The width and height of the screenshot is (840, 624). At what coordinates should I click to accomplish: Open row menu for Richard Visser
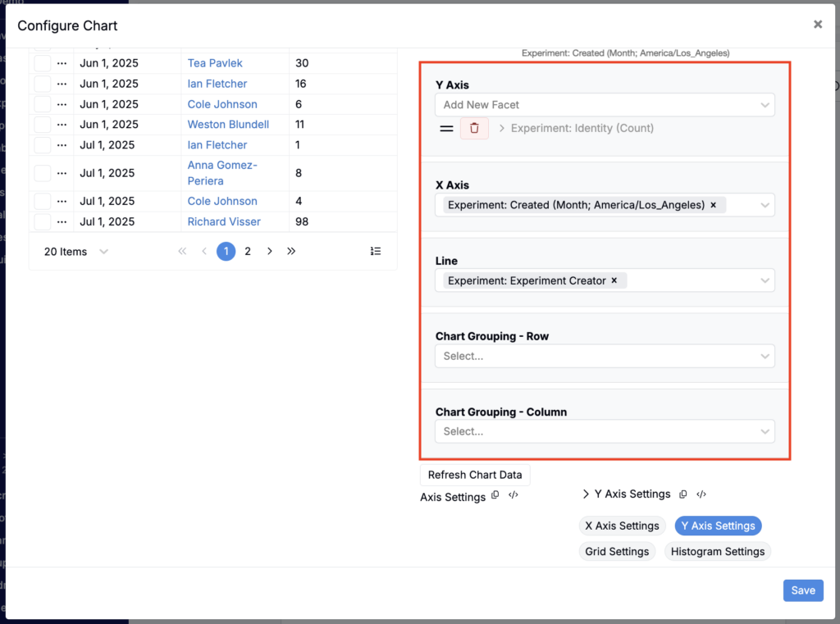[x=62, y=221]
